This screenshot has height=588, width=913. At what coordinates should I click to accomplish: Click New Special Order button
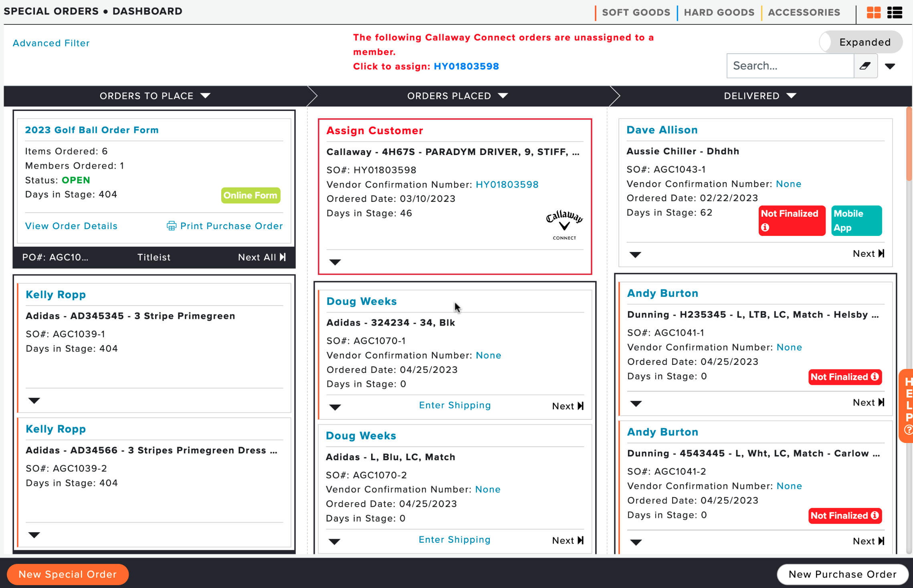tap(68, 574)
